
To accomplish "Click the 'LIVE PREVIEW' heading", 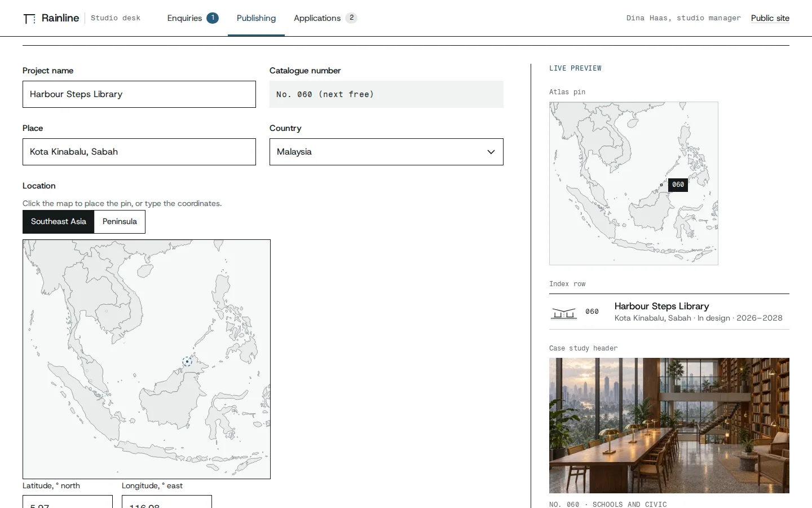I will pyautogui.click(x=575, y=68).
